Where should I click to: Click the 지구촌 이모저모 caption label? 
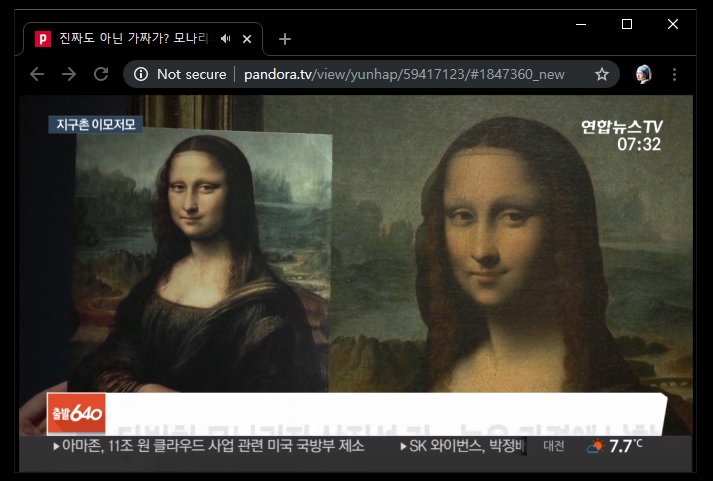pos(95,124)
